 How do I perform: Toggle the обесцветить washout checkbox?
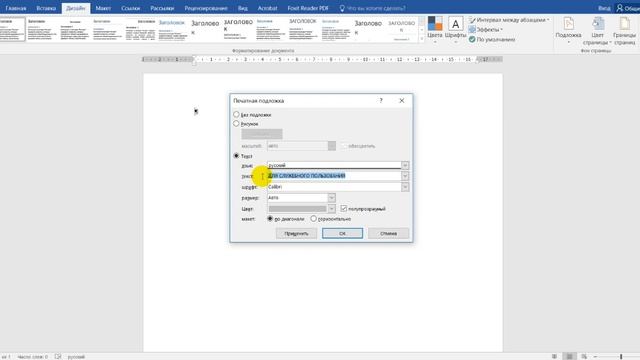(344, 146)
